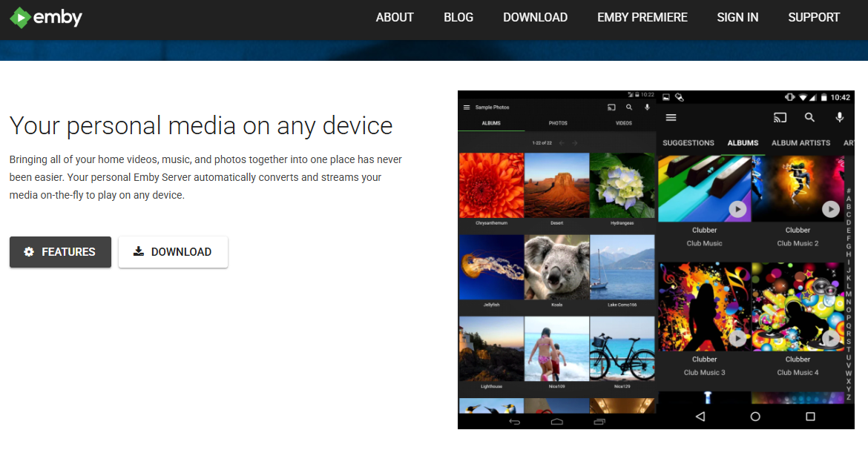Tap search icon in music app toolbar
The height and width of the screenshot is (450, 868).
click(809, 117)
